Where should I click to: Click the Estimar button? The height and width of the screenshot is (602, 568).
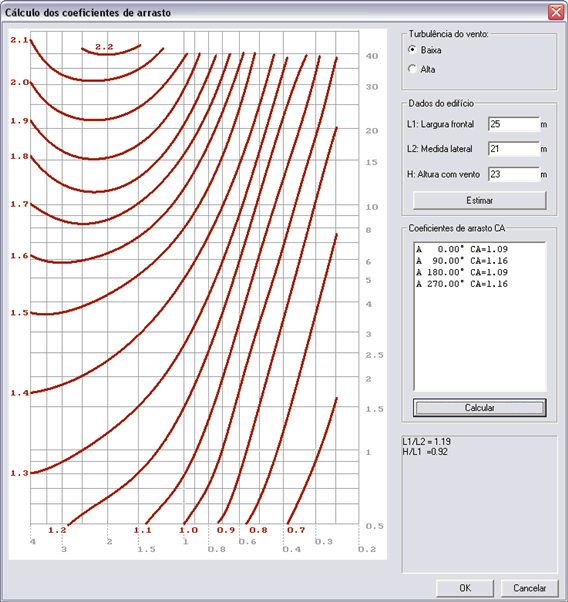[x=479, y=200]
